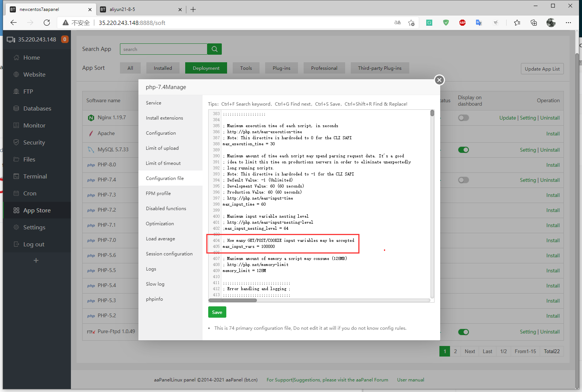Click the Pure-Ftpd icon in software list
This screenshot has height=392, width=582.
(91, 332)
